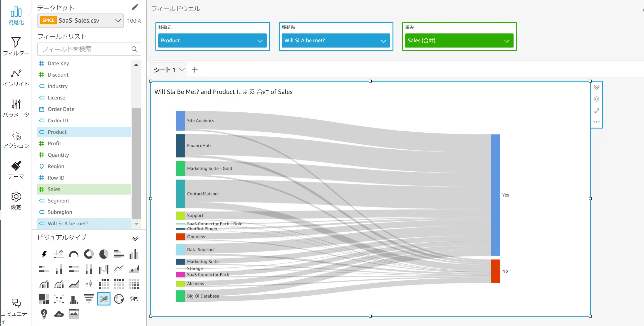Select the Order Date field
The width and height of the screenshot is (644, 326).
(x=84, y=109)
